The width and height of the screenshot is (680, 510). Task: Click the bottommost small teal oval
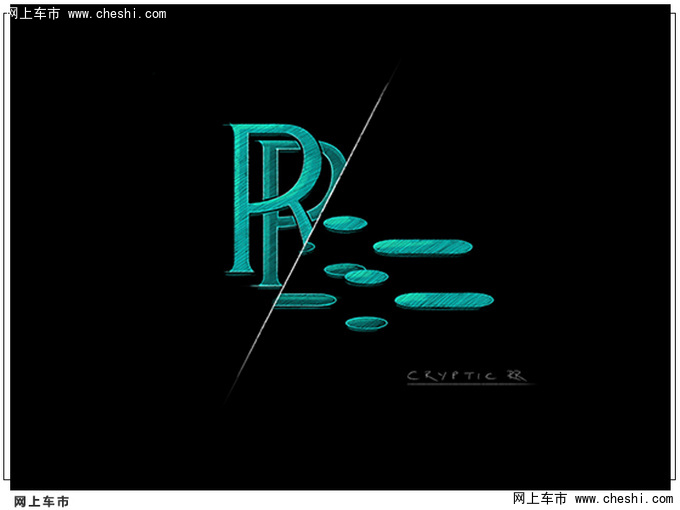coord(366,323)
